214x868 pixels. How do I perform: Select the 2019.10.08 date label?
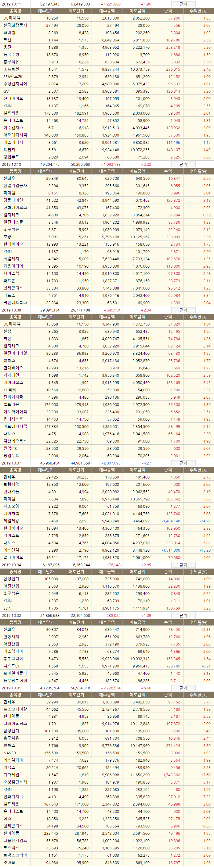click(11, 310)
